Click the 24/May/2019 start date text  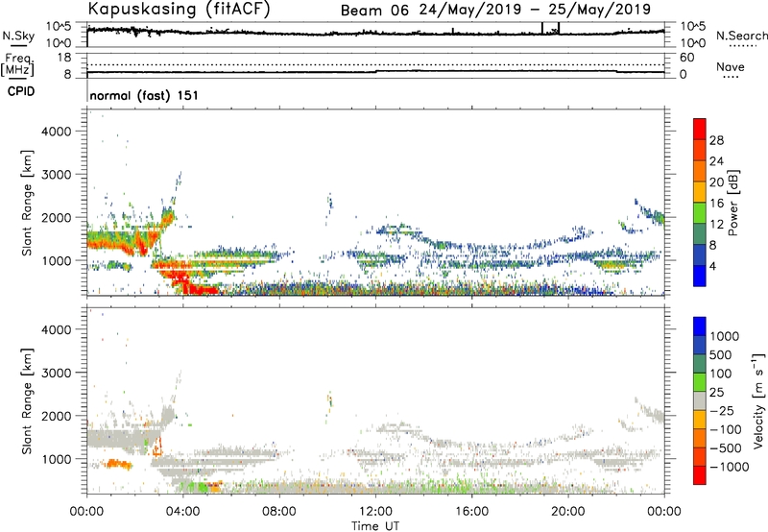coord(470,10)
